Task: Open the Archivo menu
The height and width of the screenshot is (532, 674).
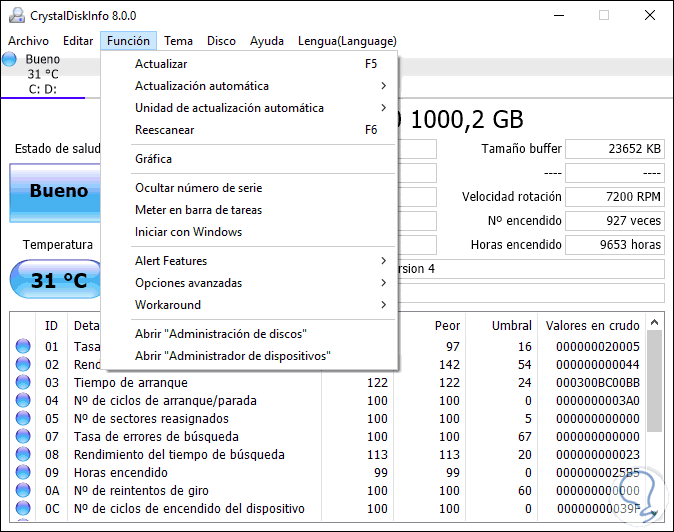Action: [x=28, y=41]
